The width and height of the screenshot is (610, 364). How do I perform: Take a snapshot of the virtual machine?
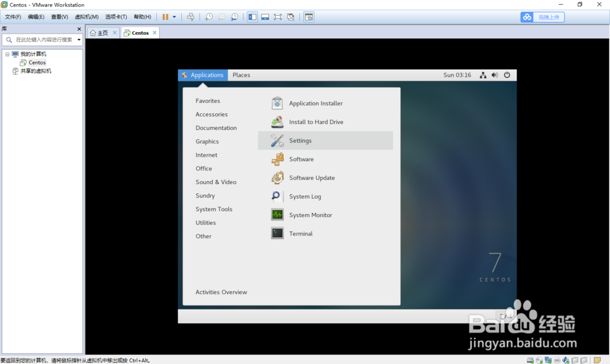209,16
